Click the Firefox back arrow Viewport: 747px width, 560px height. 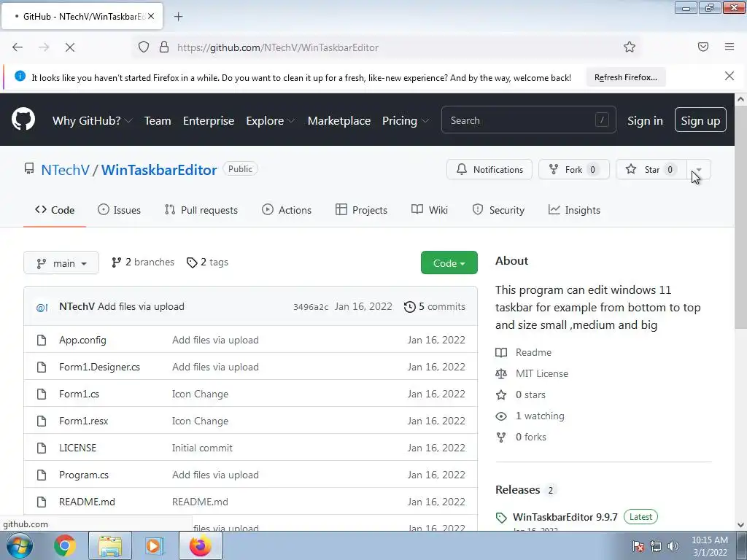click(18, 47)
